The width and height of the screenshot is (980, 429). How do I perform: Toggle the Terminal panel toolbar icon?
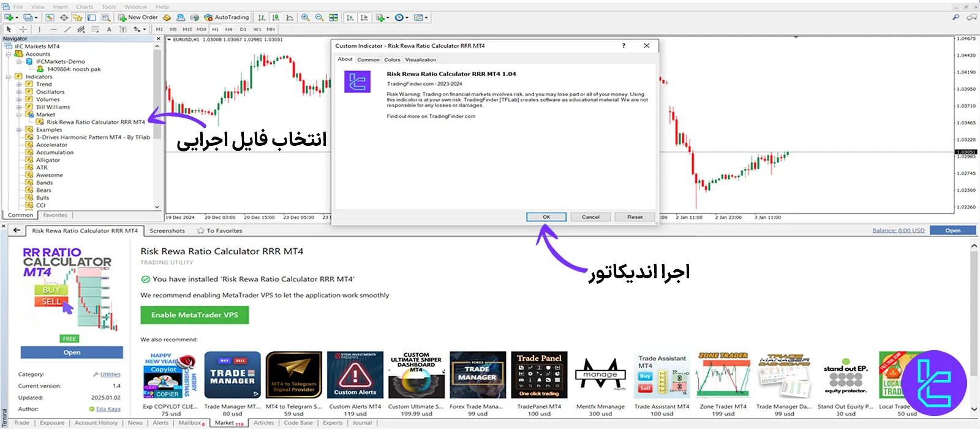91,17
